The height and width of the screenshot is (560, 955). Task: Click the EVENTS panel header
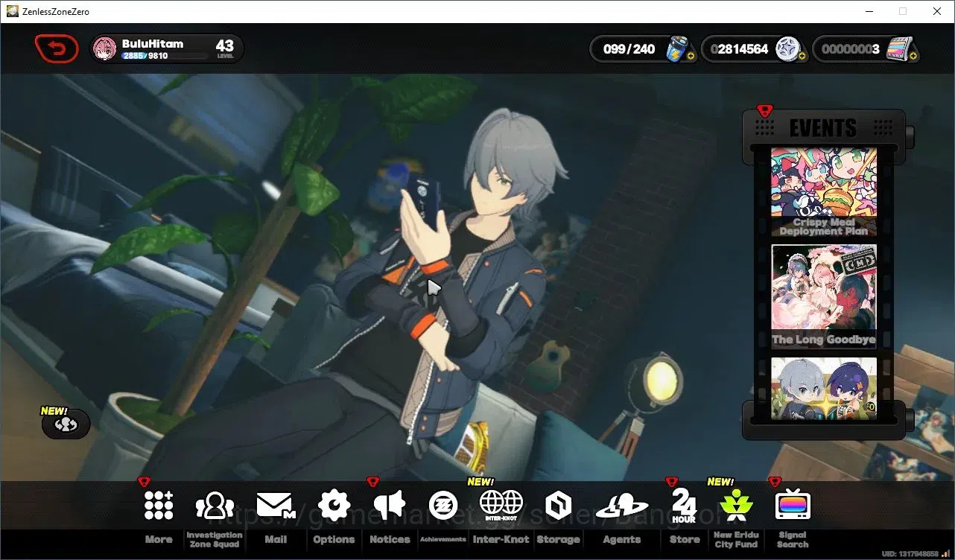(823, 127)
